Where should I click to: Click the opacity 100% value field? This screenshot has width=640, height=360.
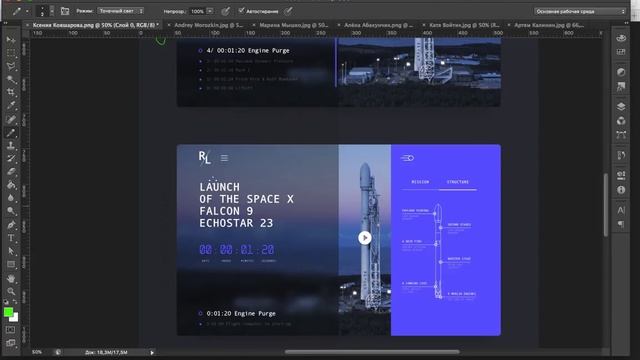pyautogui.click(x=198, y=11)
